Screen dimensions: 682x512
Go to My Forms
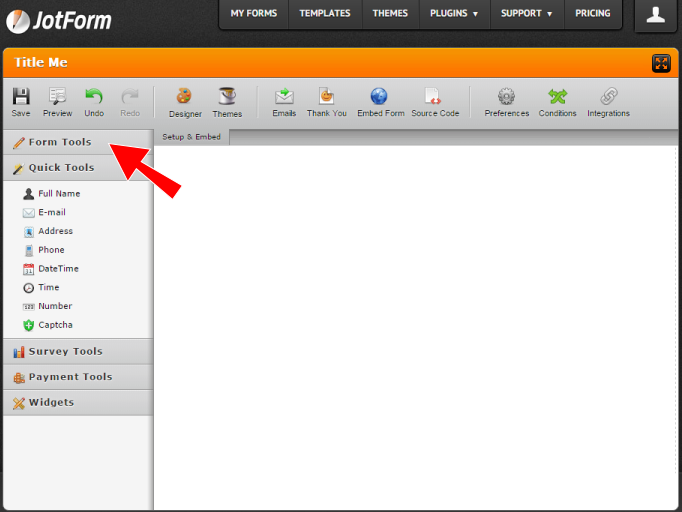254,13
